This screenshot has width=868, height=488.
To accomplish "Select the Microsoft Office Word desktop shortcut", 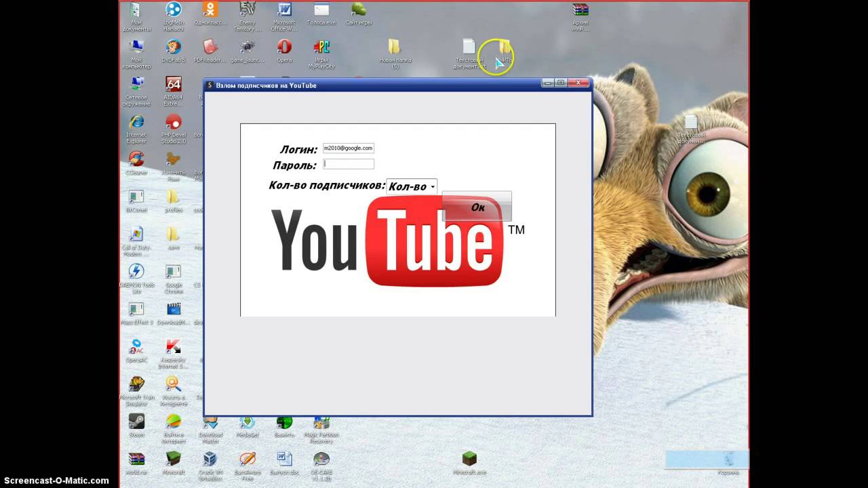I will pyautogui.click(x=284, y=17).
